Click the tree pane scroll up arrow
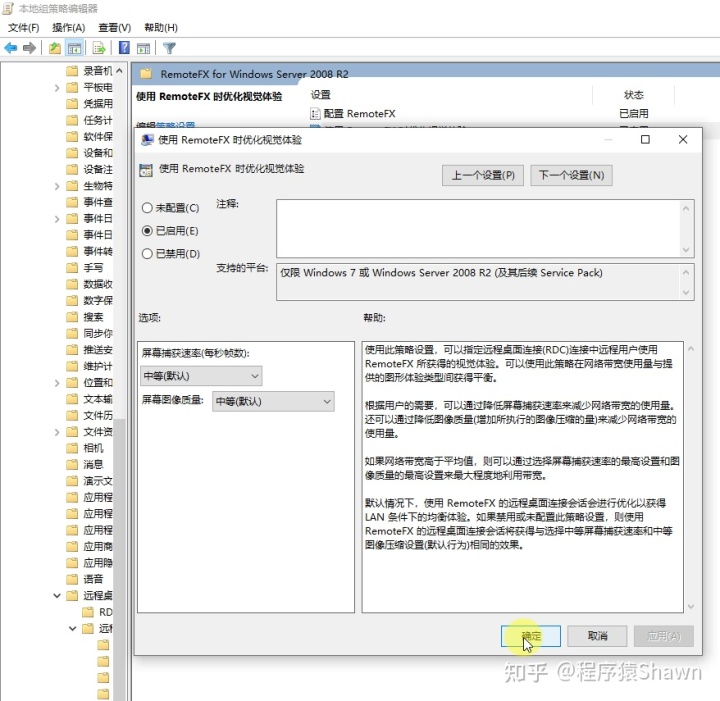The image size is (720, 701). (x=119, y=71)
